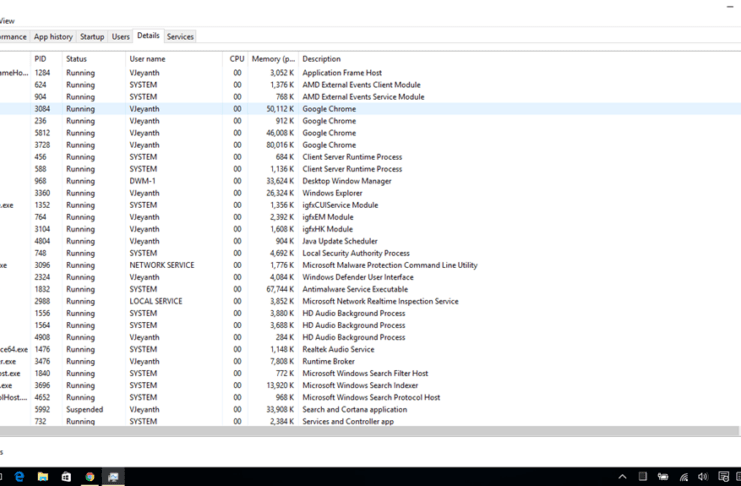Sort by the Status column header
This screenshot has width=741, height=486.
coord(94,59)
